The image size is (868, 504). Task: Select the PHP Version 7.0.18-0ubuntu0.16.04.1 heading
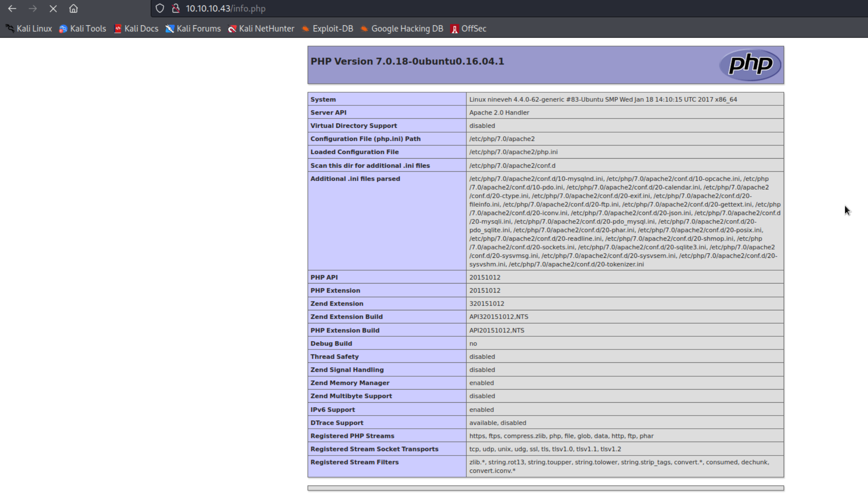(x=407, y=61)
